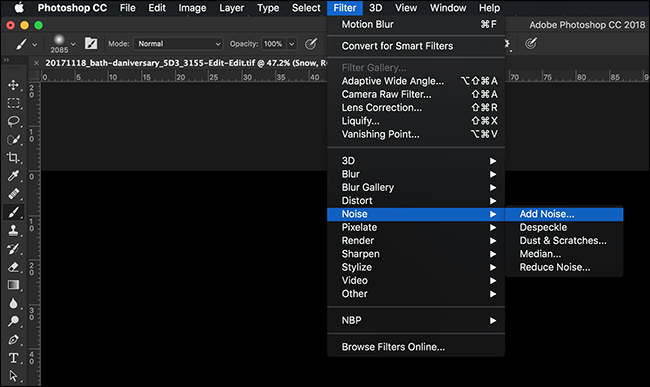Select the Quick Selection tool
650x387 pixels.
tap(13, 140)
